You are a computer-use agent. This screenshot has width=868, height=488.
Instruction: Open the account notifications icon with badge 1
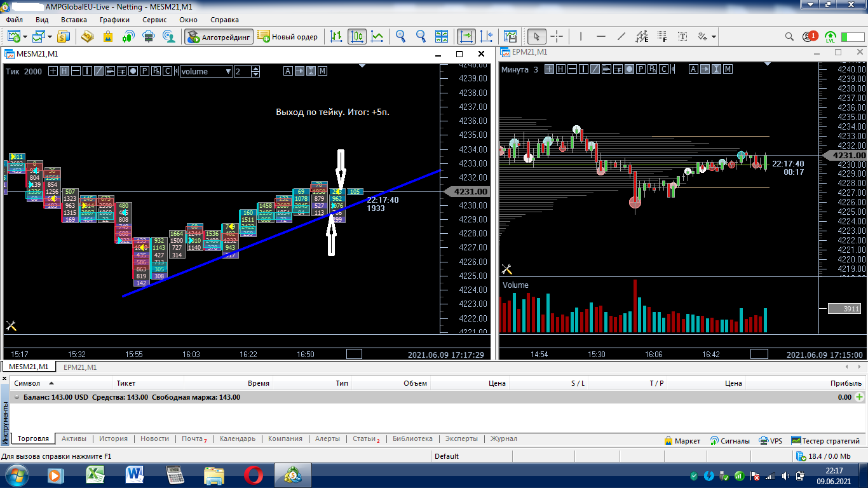click(x=810, y=36)
